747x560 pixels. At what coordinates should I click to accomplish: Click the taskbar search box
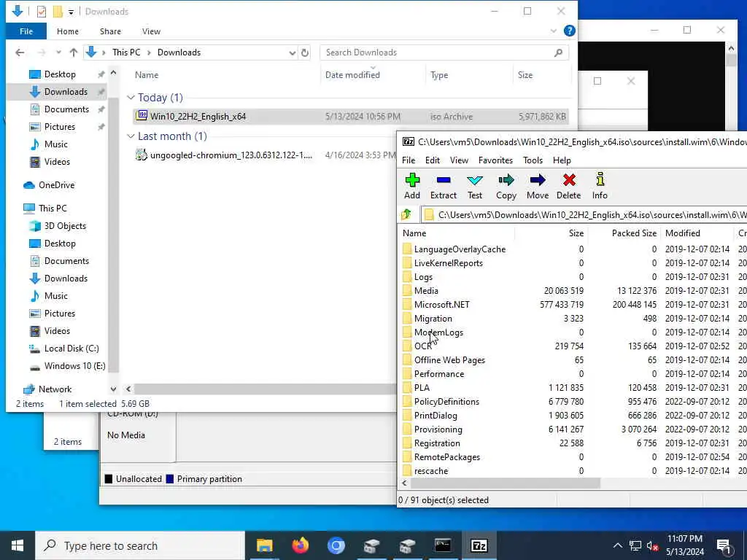[x=140, y=545]
